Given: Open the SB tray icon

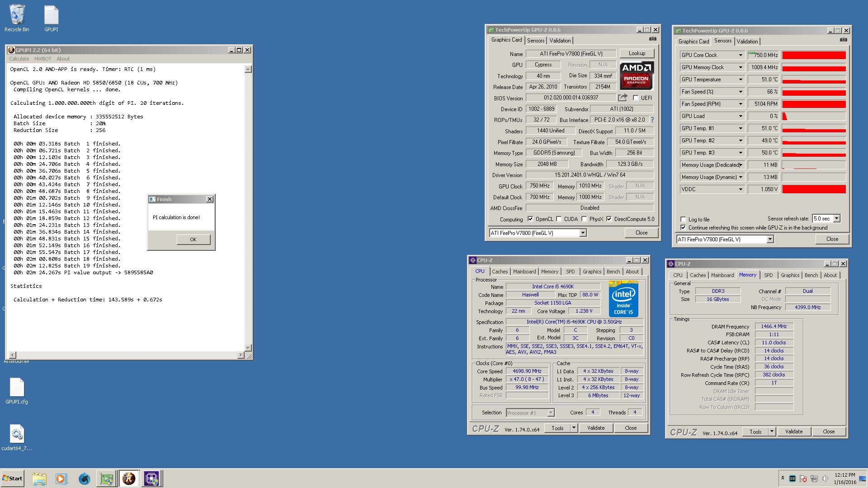Looking at the screenshot, I should coord(793,479).
